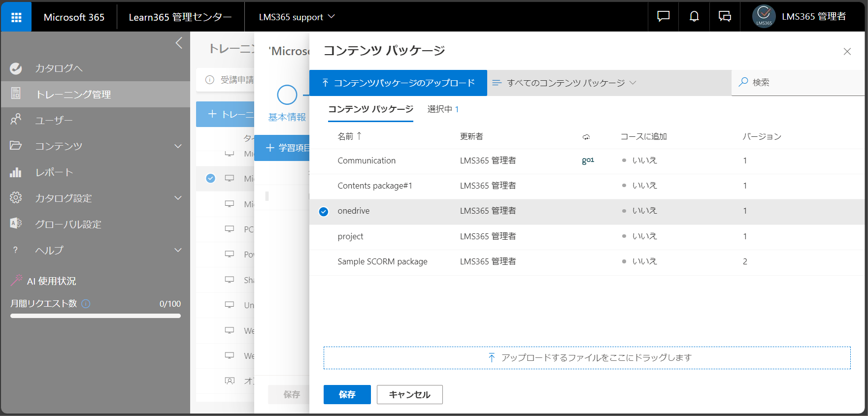Click the cloud source column header icon
This screenshot has height=416, width=868.
pos(586,137)
